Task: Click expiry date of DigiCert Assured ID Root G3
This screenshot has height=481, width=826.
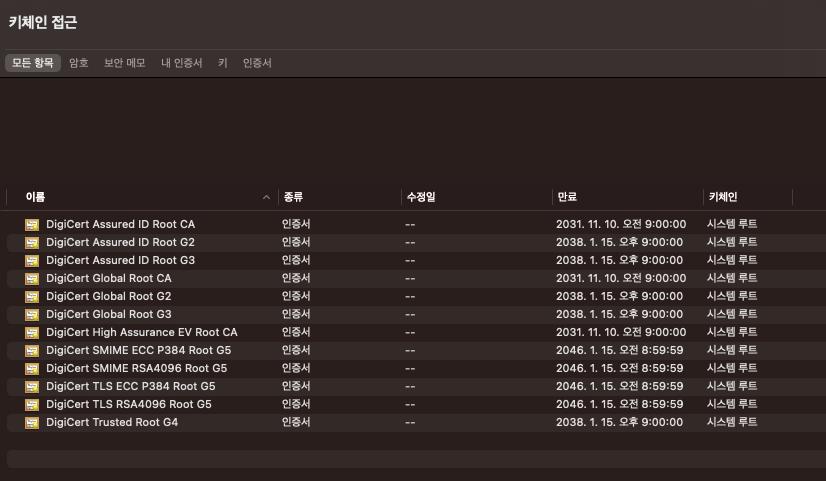Action: click(620, 260)
